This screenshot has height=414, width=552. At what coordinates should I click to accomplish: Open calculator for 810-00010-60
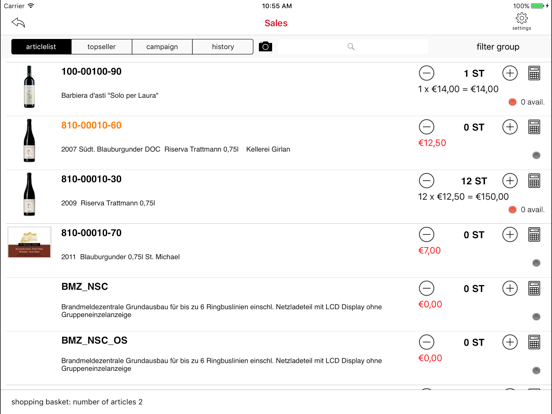point(534,127)
